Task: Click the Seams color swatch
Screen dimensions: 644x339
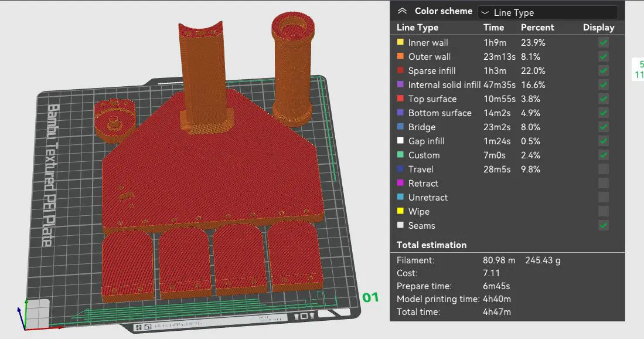Action: tap(400, 225)
